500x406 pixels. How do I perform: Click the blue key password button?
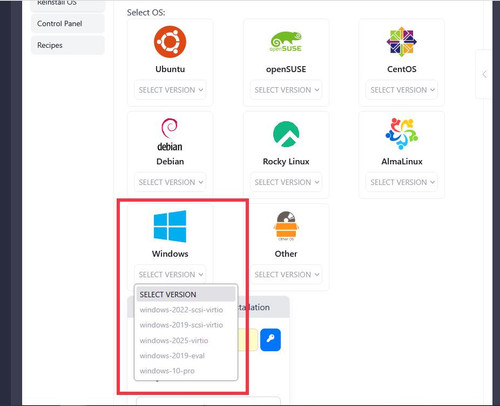click(270, 340)
